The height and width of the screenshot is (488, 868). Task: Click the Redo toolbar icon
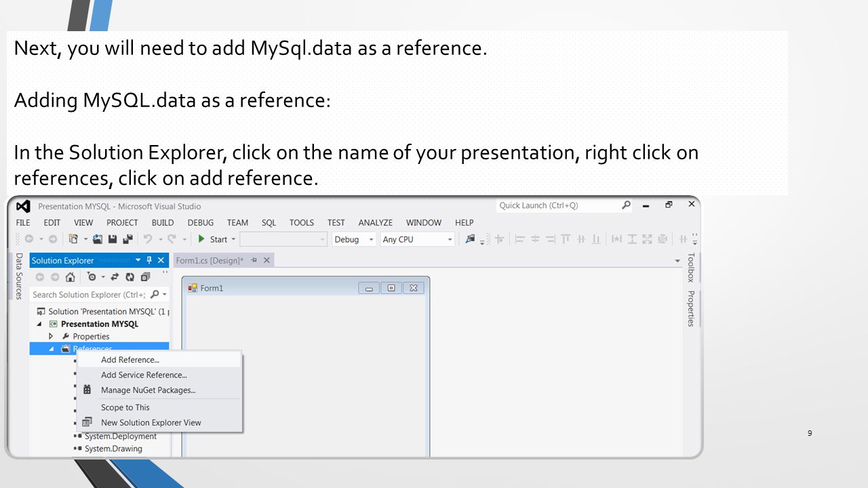pos(172,239)
